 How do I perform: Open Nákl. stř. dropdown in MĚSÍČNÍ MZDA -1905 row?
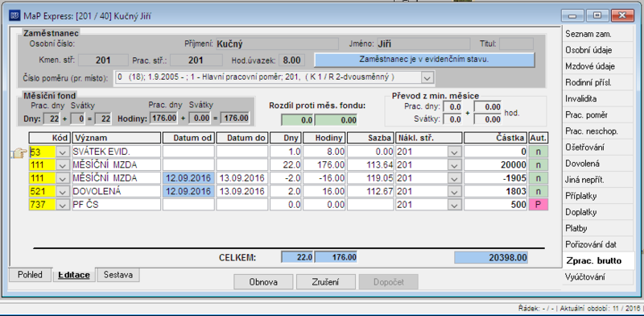point(454,178)
